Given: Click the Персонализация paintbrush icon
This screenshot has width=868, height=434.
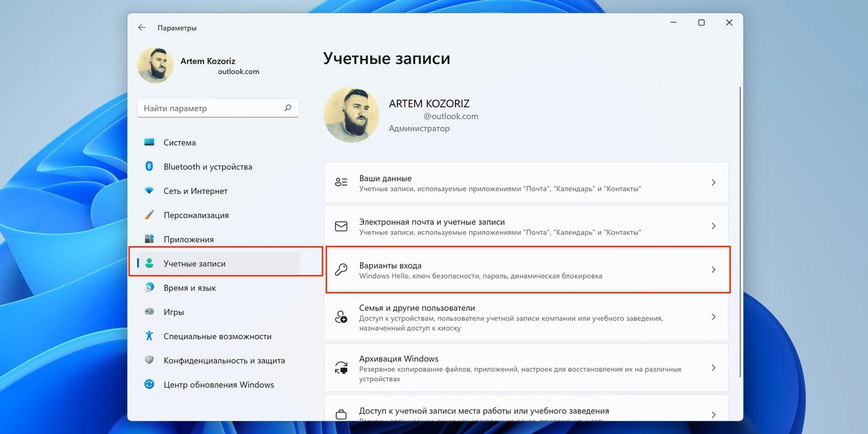Looking at the screenshot, I should 149,215.
